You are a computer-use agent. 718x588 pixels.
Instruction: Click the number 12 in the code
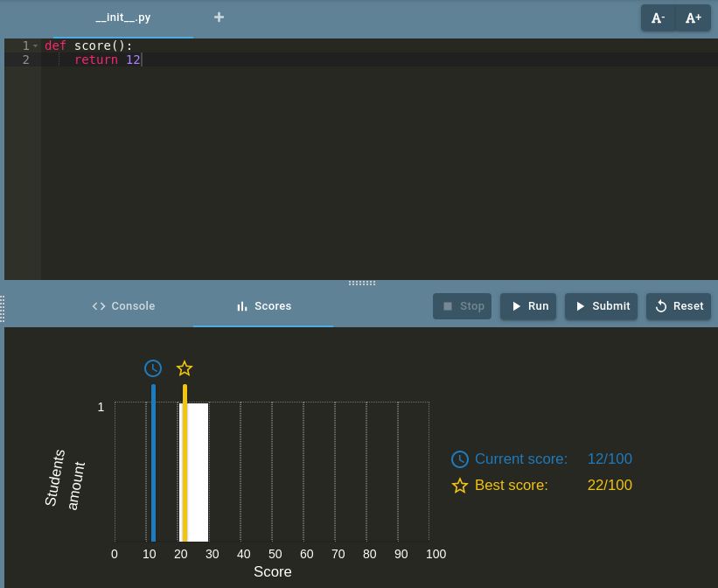click(133, 59)
